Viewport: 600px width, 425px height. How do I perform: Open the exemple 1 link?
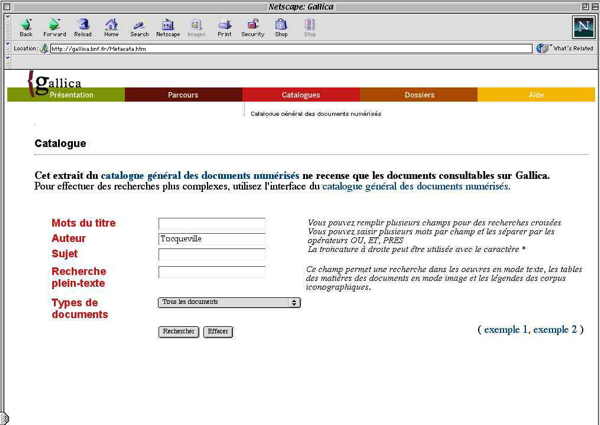[x=505, y=329]
